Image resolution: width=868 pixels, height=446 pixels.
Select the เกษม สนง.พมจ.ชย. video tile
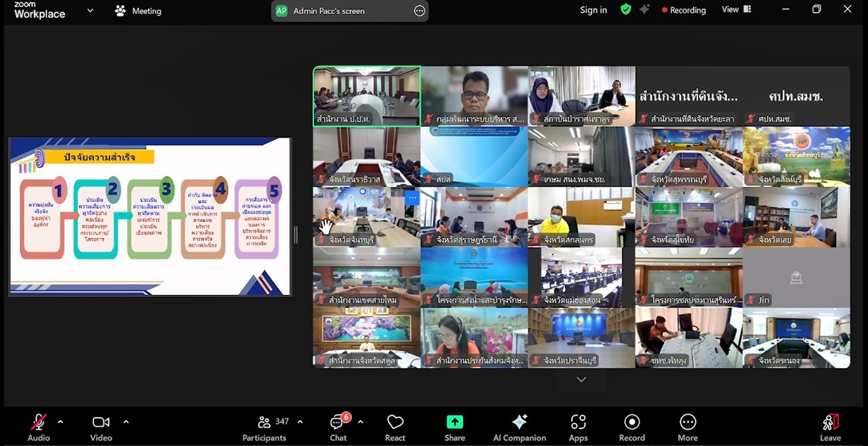(x=582, y=157)
